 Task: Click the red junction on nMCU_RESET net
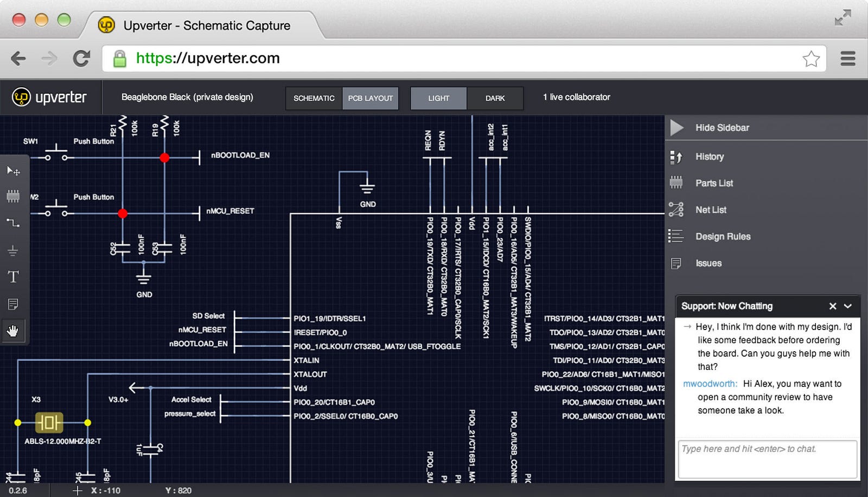coord(123,214)
